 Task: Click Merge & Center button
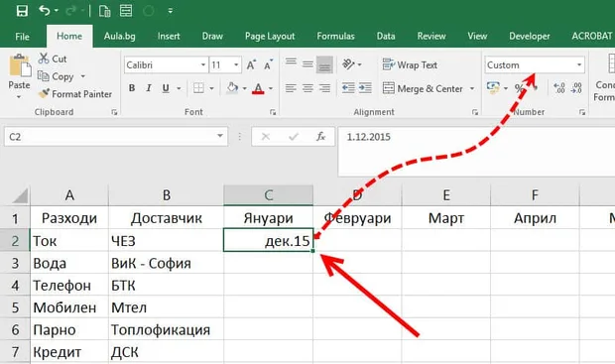(x=423, y=88)
